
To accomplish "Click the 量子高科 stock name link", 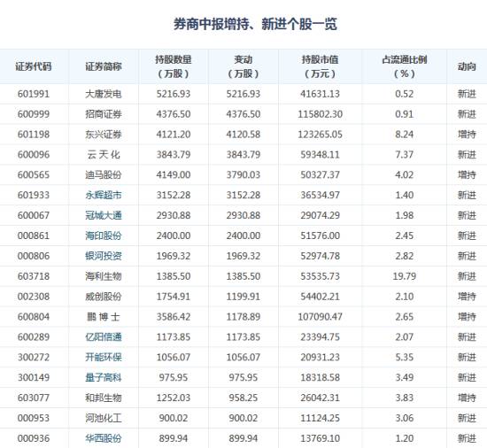I will [104, 377].
